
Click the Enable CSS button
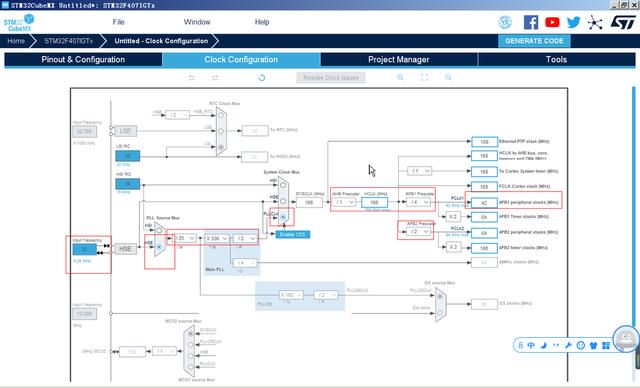293,235
